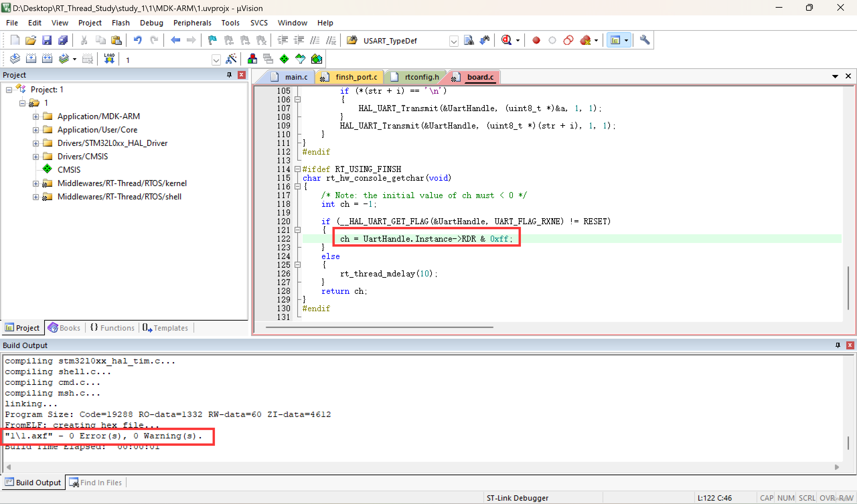Open the Configuration wrench dialog
857x504 pixels.
(x=644, y=40)
